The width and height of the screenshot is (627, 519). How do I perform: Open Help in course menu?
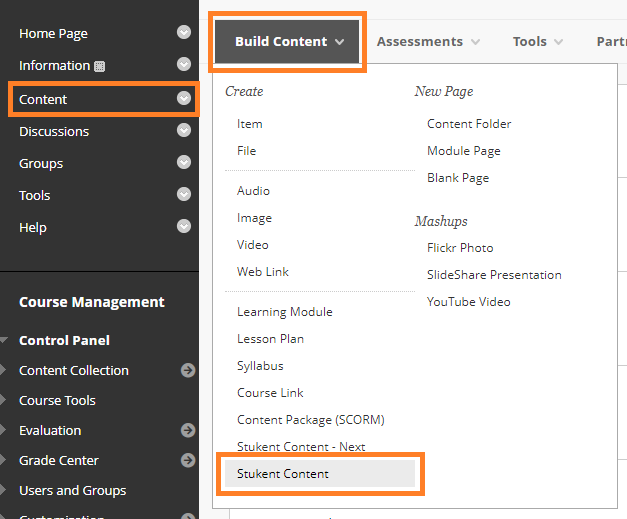click(x=33, y=228)
